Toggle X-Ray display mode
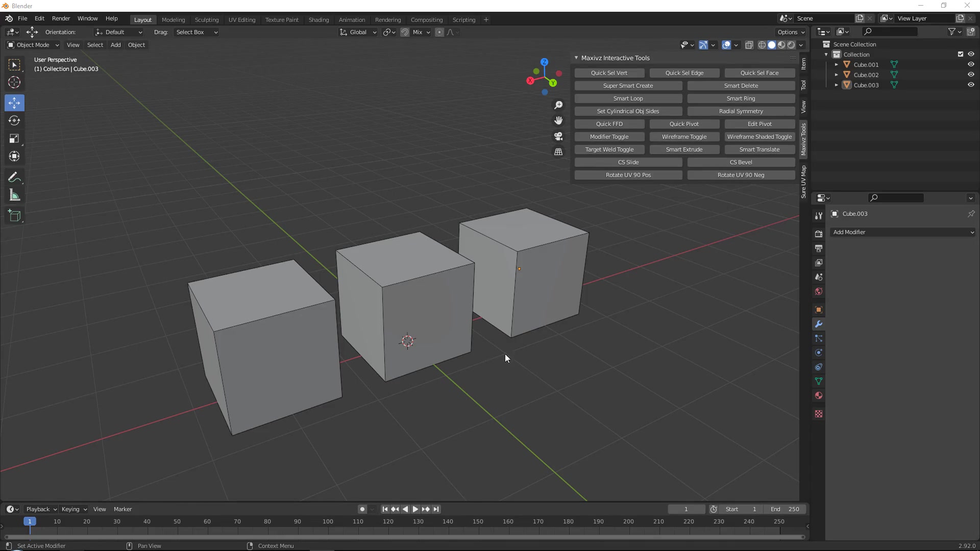Viewport: 980px width, 551px height. point(749,45)
